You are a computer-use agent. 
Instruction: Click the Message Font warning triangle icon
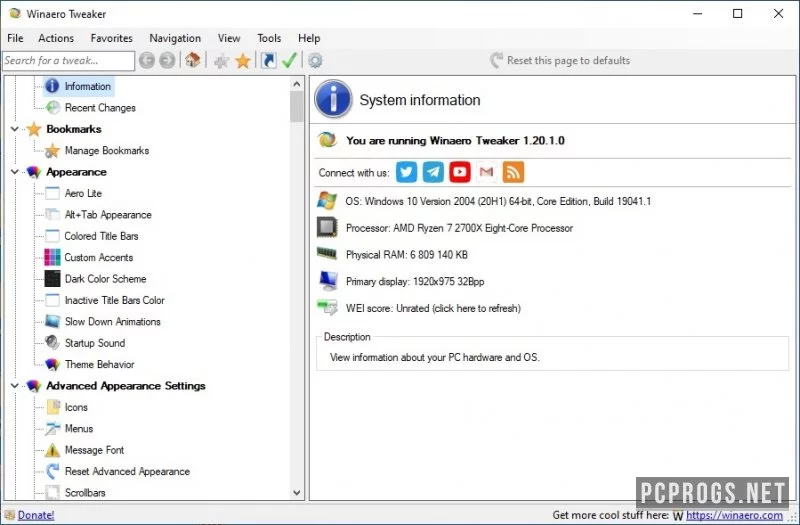pos(53,450)
